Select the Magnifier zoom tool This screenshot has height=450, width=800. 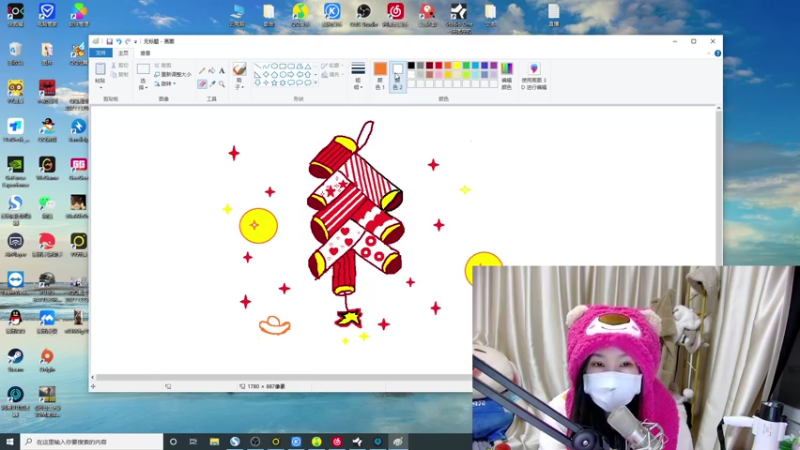tap(221, 84)
